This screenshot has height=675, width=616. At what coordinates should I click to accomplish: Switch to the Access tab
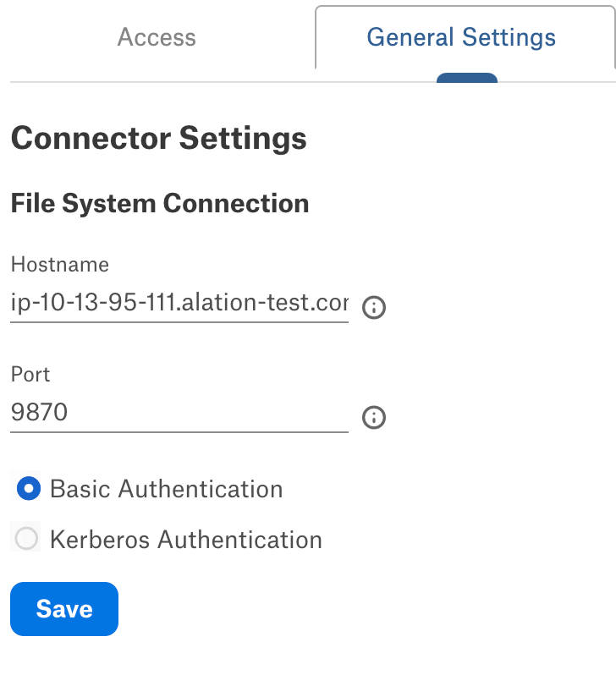(x=157, y=37)
